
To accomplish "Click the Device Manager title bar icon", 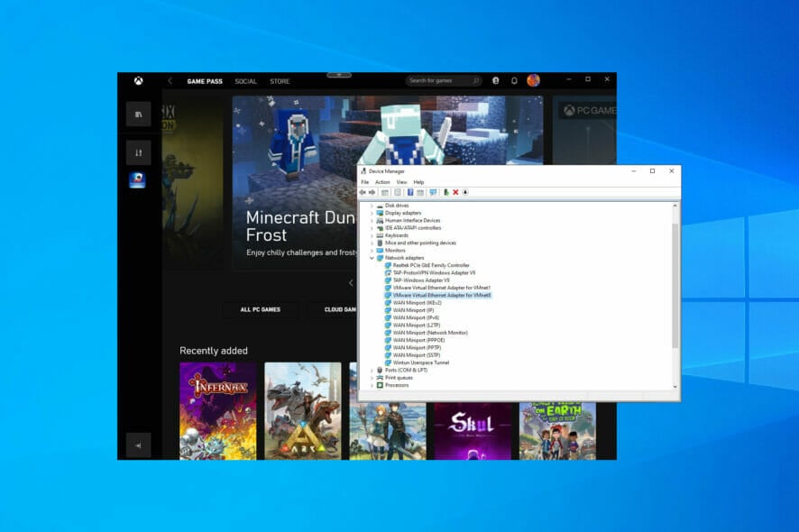I will [x=363, y=171].
